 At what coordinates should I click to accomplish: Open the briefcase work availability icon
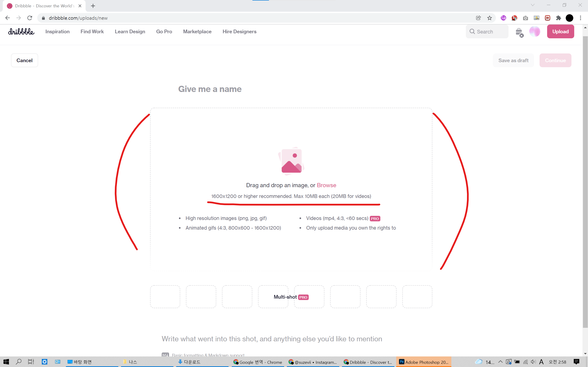(519, 32)
